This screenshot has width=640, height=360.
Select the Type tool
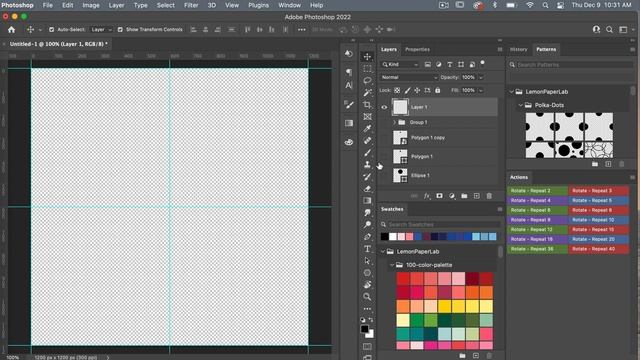(x=367, y=249)
